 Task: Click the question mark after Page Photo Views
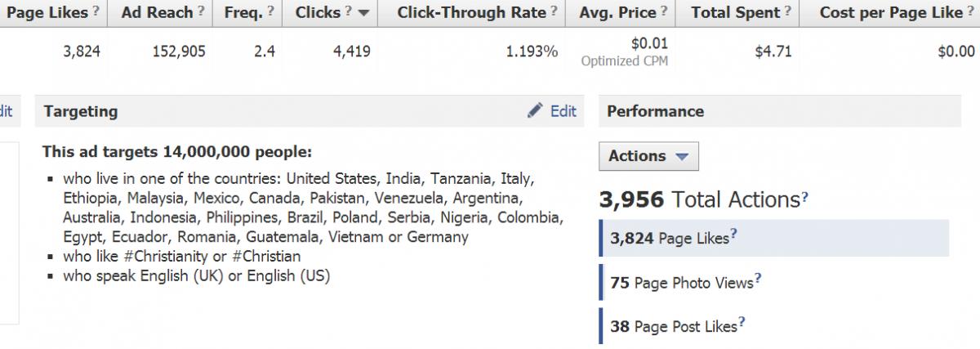pos(759,280)
